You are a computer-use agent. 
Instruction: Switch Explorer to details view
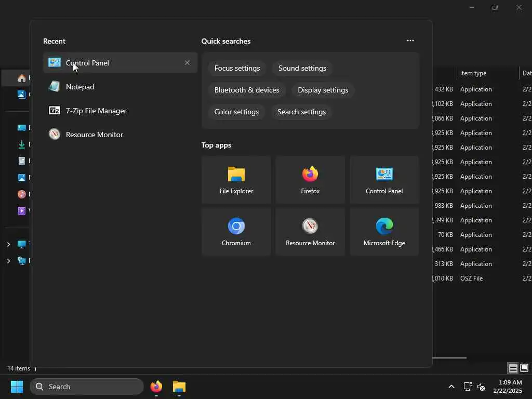(513, 368)
